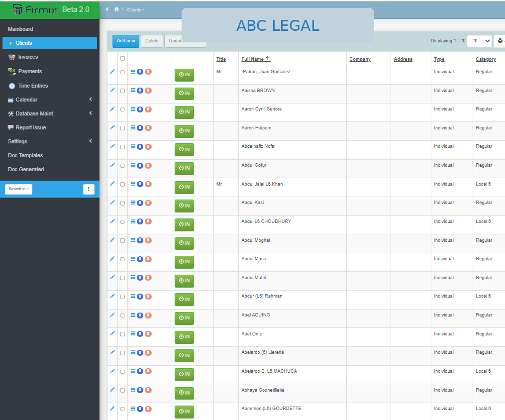Open Mainboard from sidebar
The height and width of the screenshot is (420, 505).
point(20,29)
